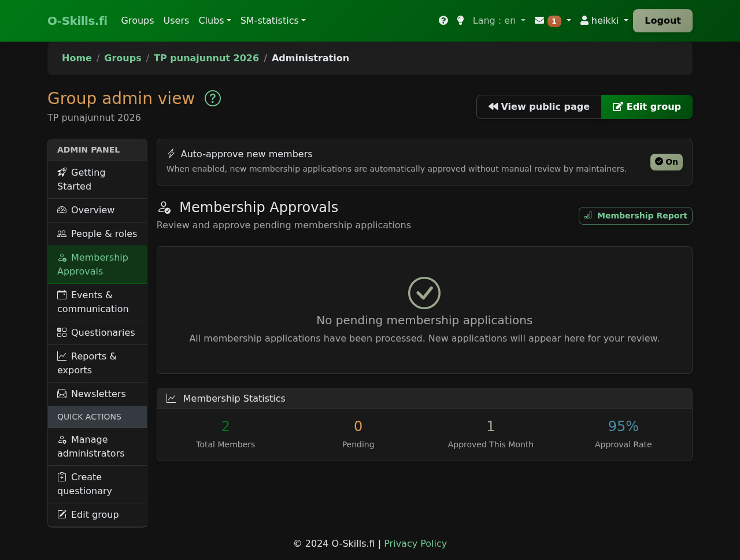Click the Membership Report button
The width and height of the screenshot is (740, 560).
pyautogui.click(x=635, y=216)
